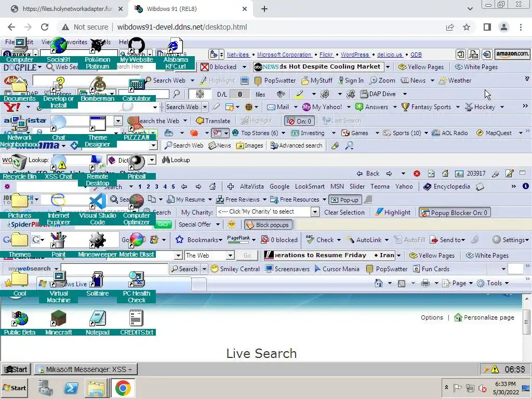Click the Chrome address bar URL

coord(182,27)
